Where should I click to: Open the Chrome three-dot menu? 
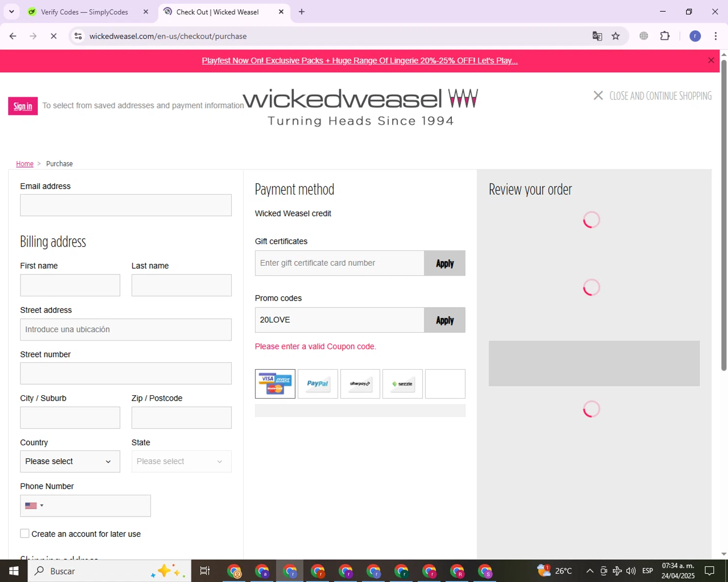(x=715, y=36)
